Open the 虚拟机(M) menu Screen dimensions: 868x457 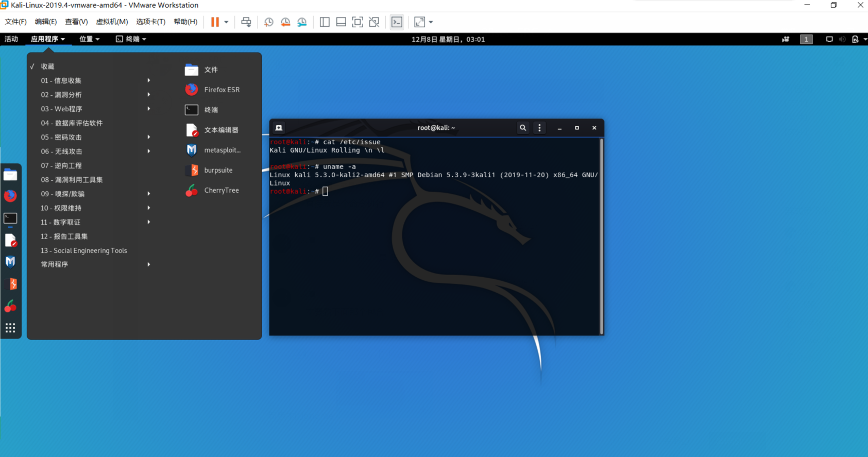(112, 22)
